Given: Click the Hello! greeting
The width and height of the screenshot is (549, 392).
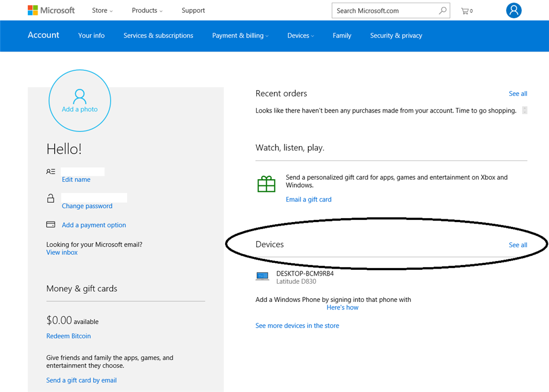Looking at the screenshot, I should pyautogui.click(x=64, y=149).
